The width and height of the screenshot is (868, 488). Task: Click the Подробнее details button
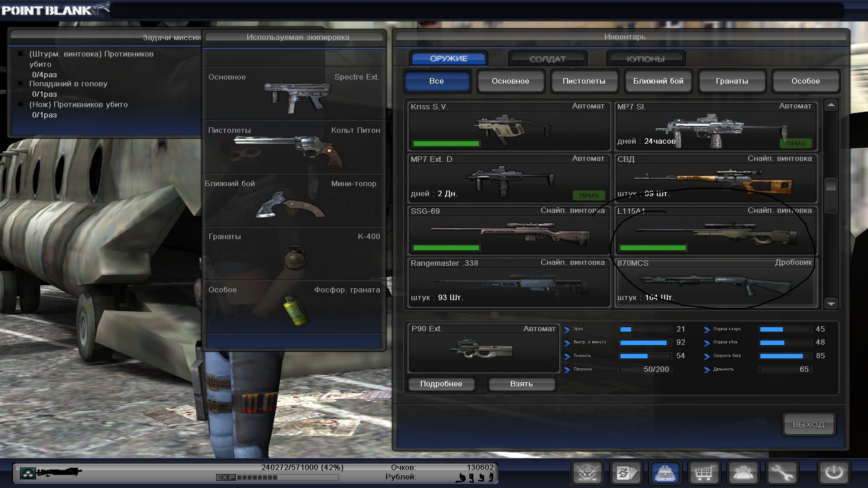(x=441, y=384)
